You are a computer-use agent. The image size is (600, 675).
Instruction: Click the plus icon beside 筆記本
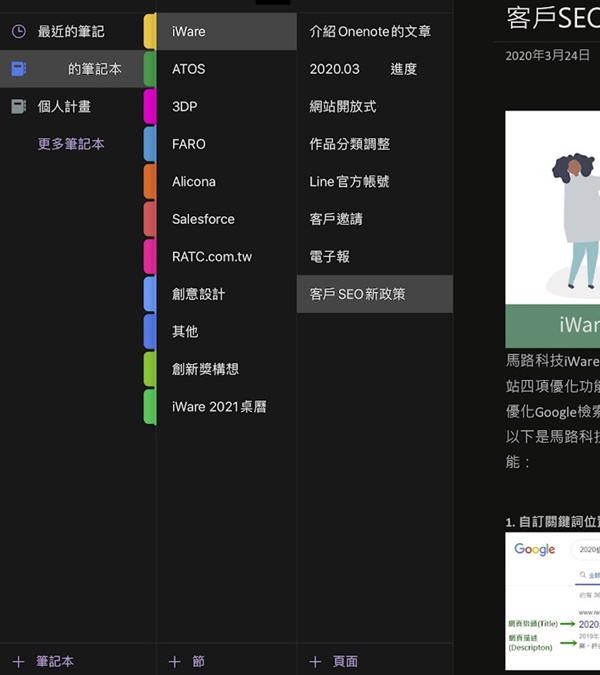point(19,662)
